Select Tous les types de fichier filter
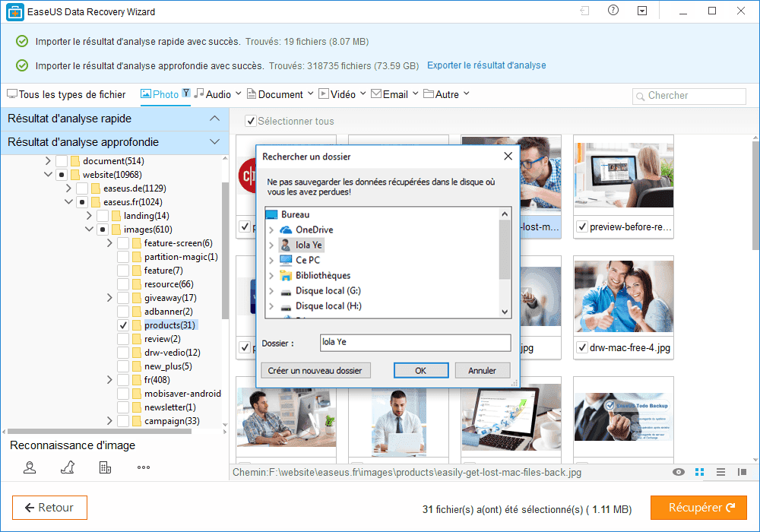The width and height of the screenshot is (760, 532). [66, 94]
